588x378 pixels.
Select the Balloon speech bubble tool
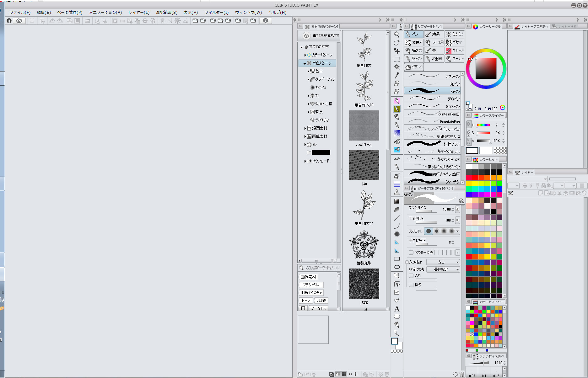pos(397,317)
